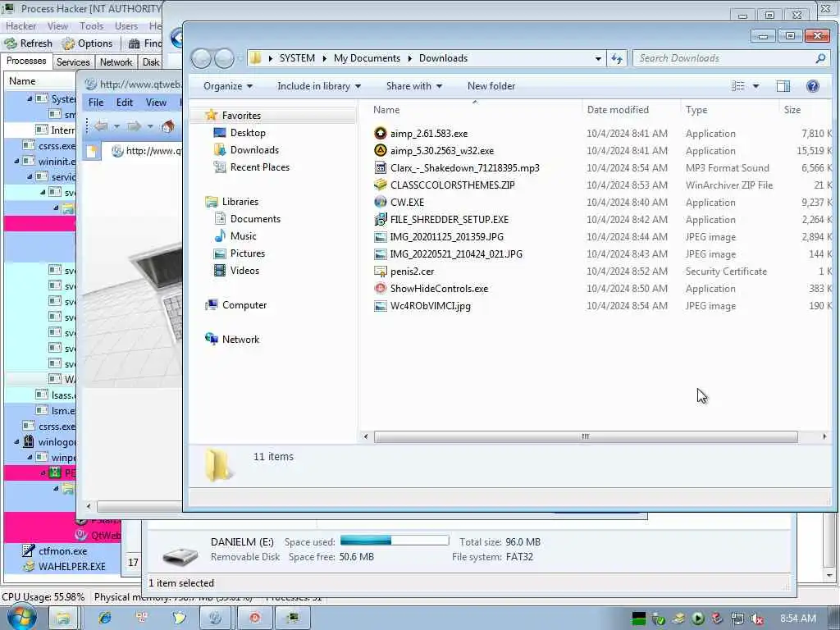Open Explorer help icon

[813, 85]
